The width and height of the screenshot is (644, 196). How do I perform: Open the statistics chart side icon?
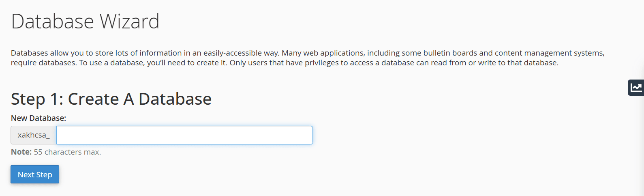(x=636, y=87)
